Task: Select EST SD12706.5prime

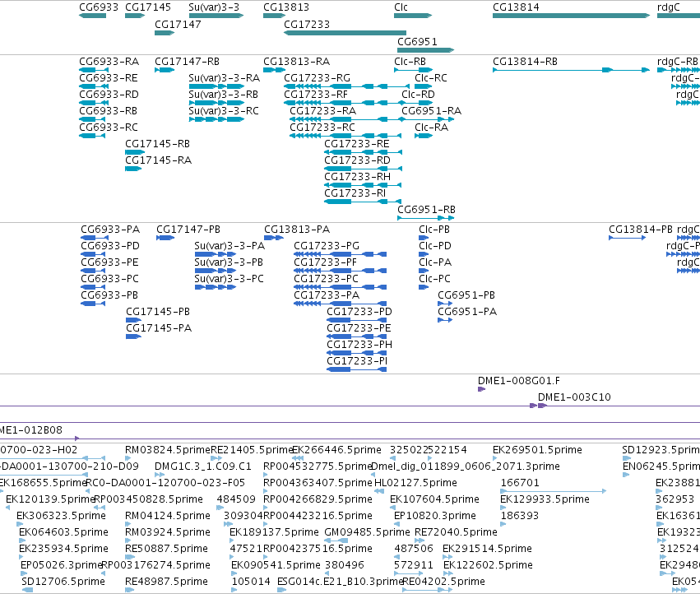Action: 63,582
